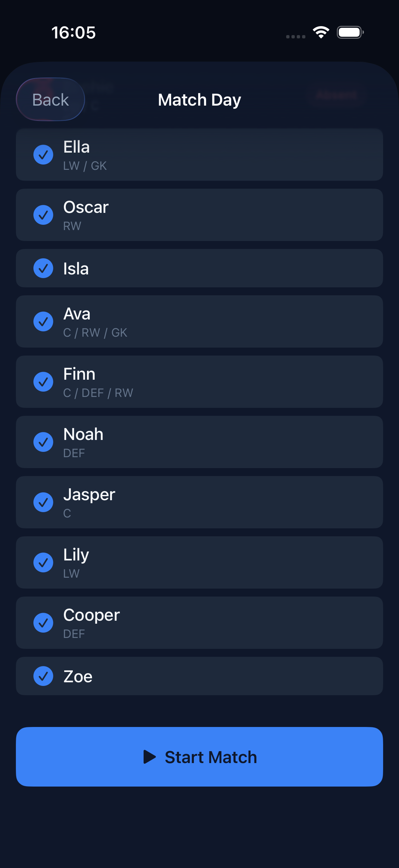Tap the clock showing 16:05
Image resolution: width=399 pixels, height=868 pixels.
click(74, 33)
